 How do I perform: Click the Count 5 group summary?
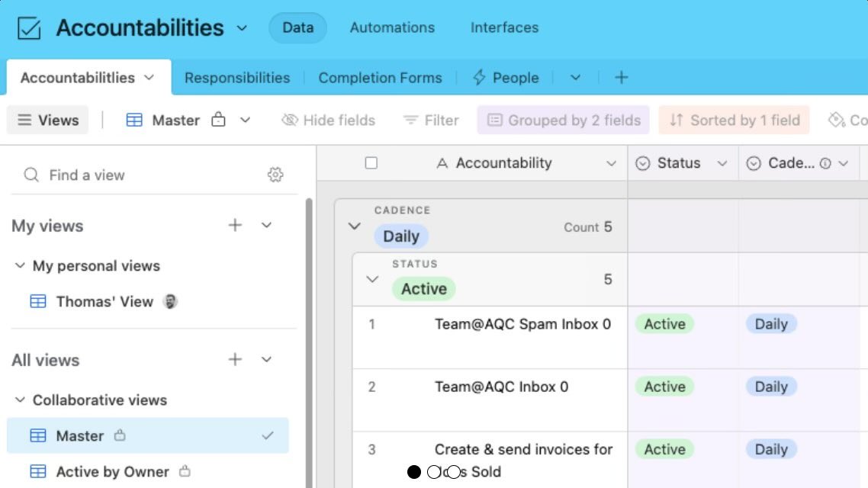pyautogui.click(x=588, y=227)
